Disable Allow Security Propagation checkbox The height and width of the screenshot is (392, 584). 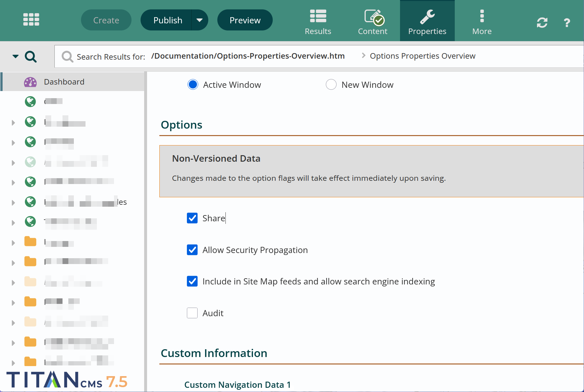pos(192,250)
